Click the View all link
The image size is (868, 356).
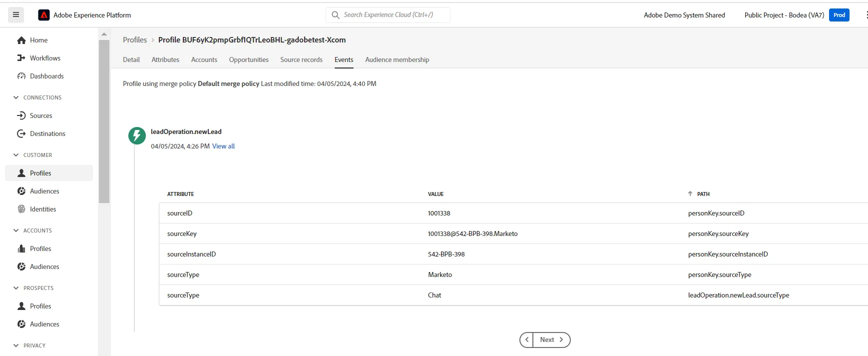(223, 146)
